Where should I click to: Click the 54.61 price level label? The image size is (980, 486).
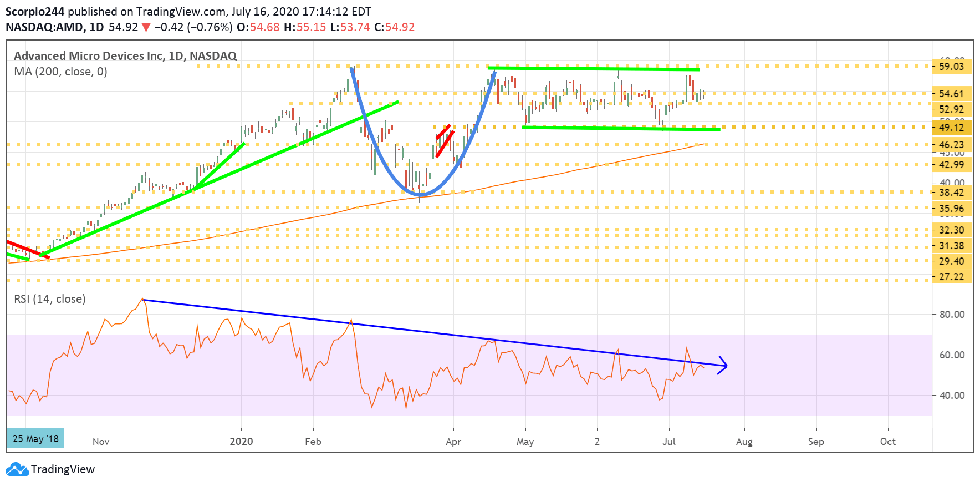pyautogui.click(x=952, y=94)
